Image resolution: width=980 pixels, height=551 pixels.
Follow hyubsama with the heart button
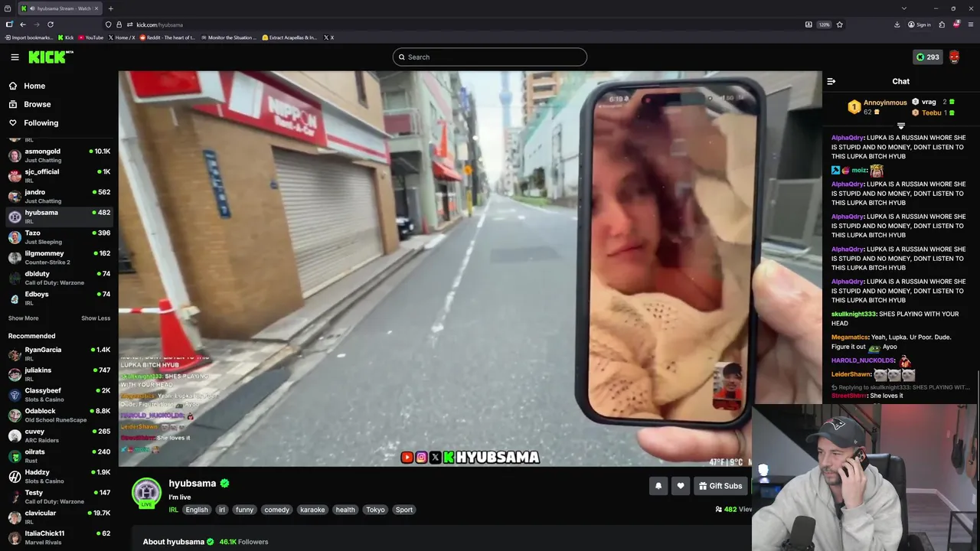tap(680, 486)
